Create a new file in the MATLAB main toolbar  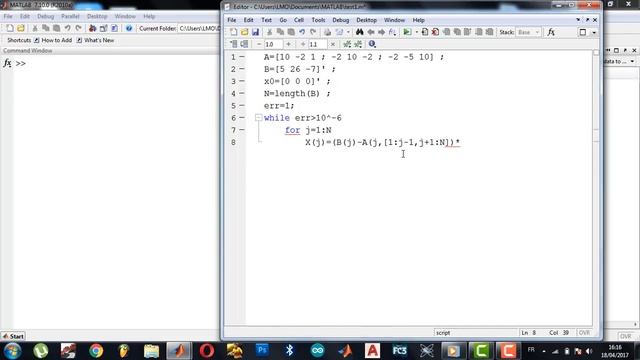pyautogui.click(x=10, y=28)
